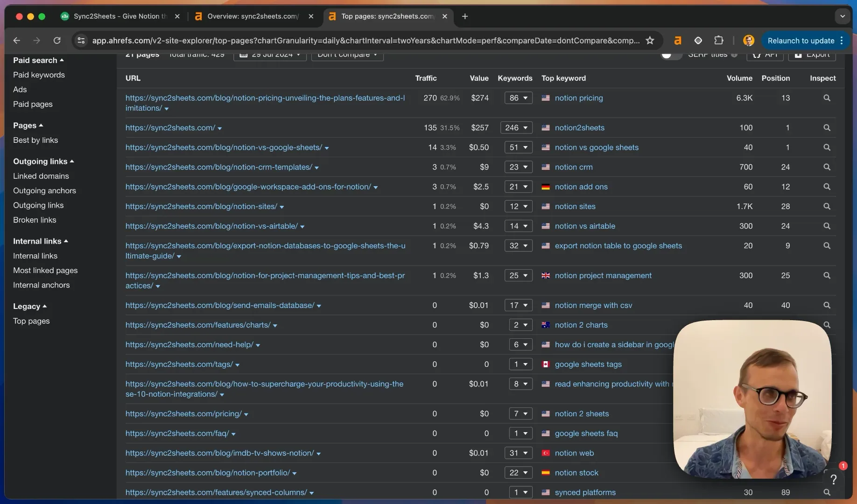Expand the 246 keywords dropdown for homepage
Image resolution: width=857 pixels, height=504 pixels.
click(x=516, y=127)
